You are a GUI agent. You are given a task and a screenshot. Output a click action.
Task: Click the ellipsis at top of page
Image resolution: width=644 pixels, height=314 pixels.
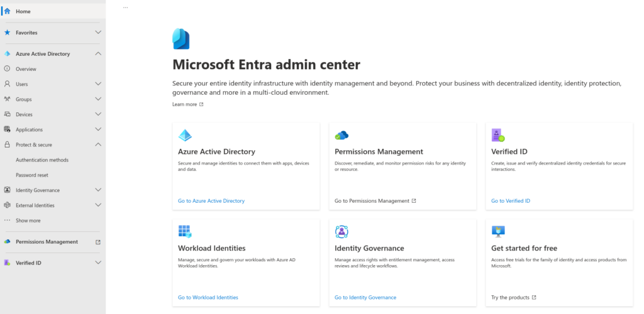click(x=125, y=8)
